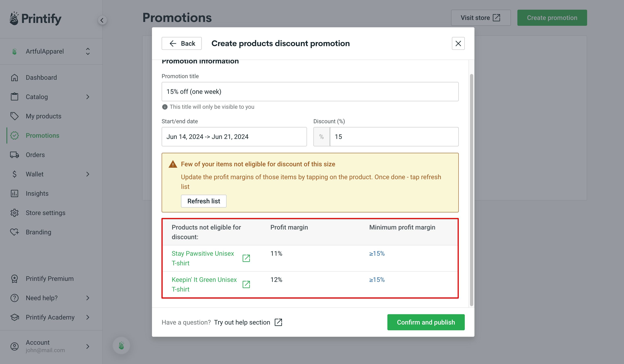Switch to the Promotions sidebar entry
624x364 pixels.
coord(42,135)
